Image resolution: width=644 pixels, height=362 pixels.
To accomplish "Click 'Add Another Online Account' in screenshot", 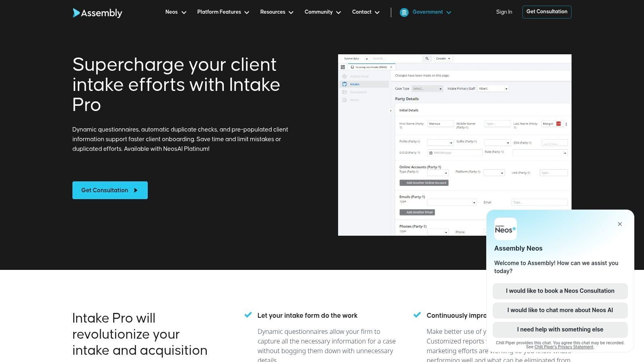I will coord(424,183).
